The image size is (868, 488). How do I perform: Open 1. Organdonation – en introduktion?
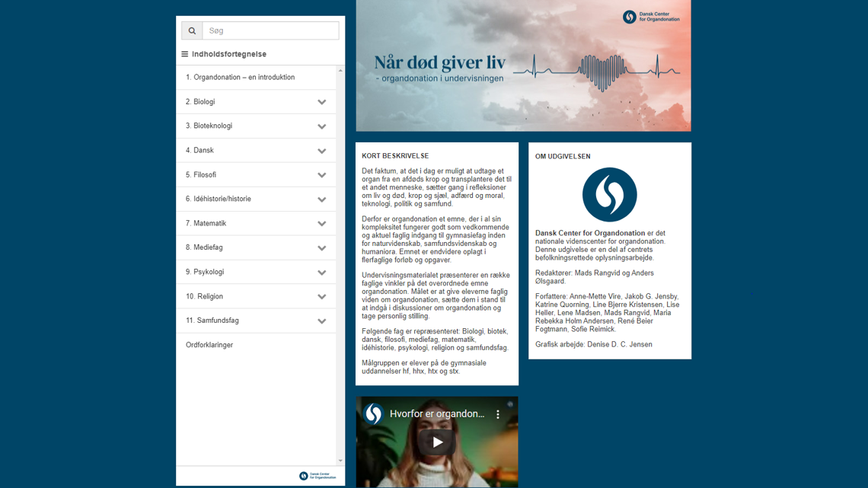click(240, 78)
